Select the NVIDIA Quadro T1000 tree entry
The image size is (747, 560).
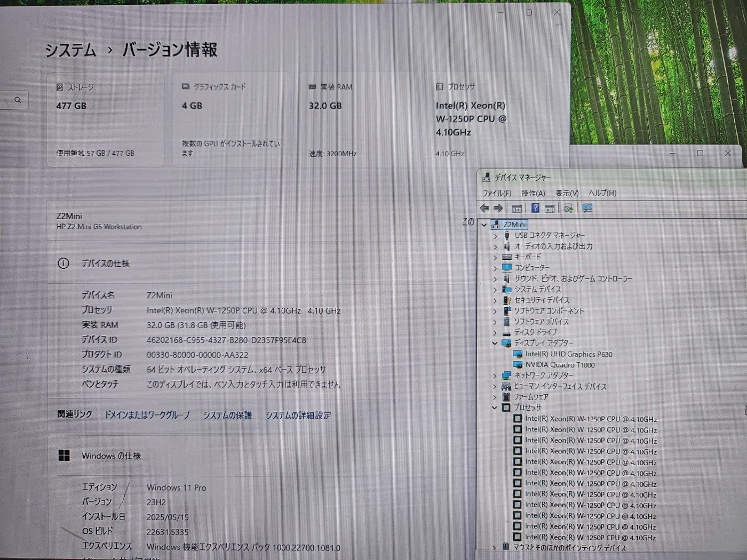[560, 365]
